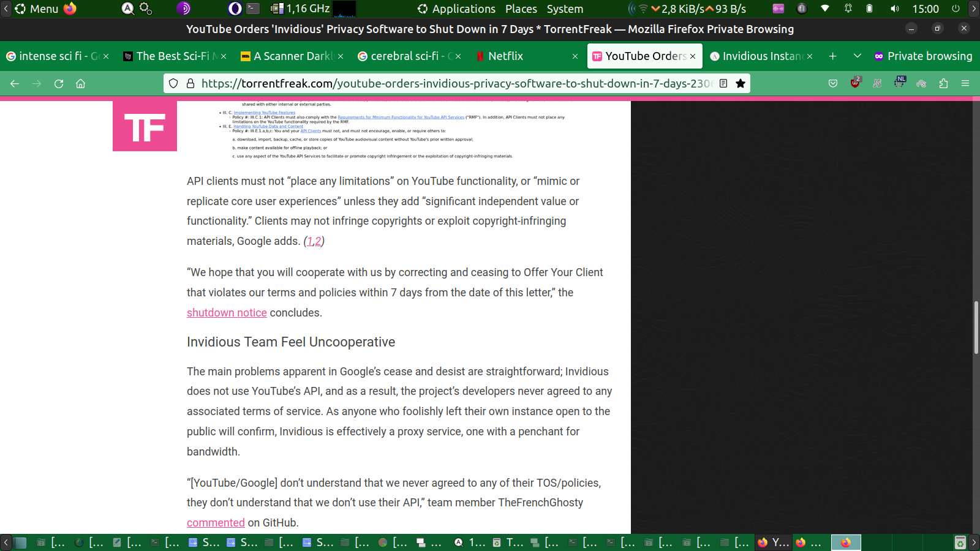
Task: Toggle the bookmark star for this page
Action: tap(741, 83)
